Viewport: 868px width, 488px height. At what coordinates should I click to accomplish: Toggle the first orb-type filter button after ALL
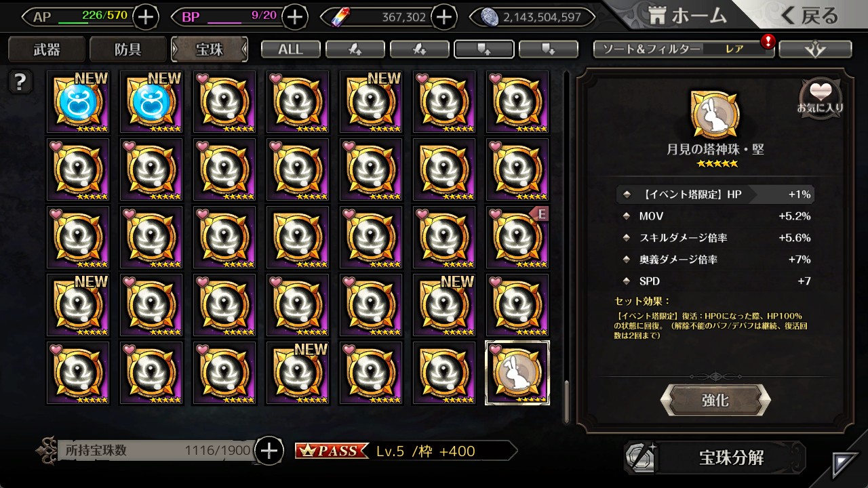[355, 49]
